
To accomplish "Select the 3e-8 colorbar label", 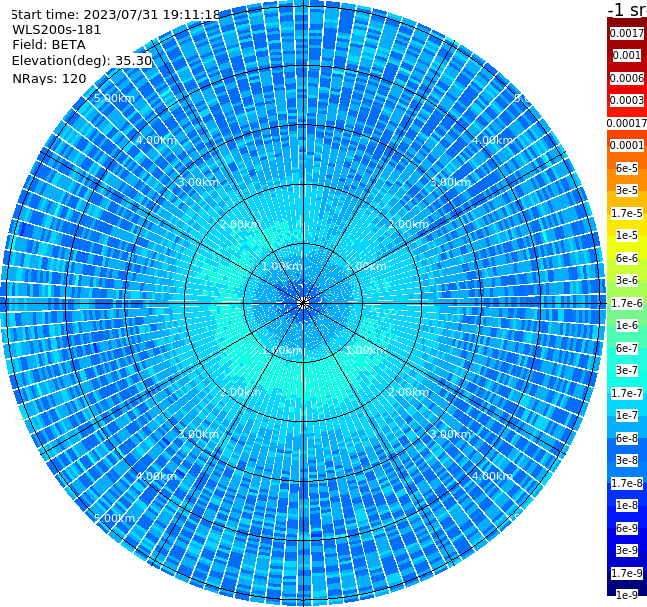I will coord(627,461).
